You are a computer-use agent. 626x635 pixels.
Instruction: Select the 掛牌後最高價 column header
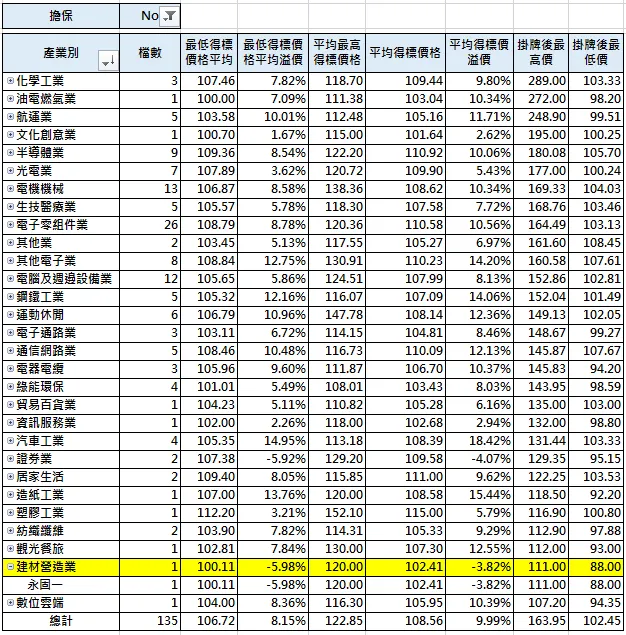(541, 53)
